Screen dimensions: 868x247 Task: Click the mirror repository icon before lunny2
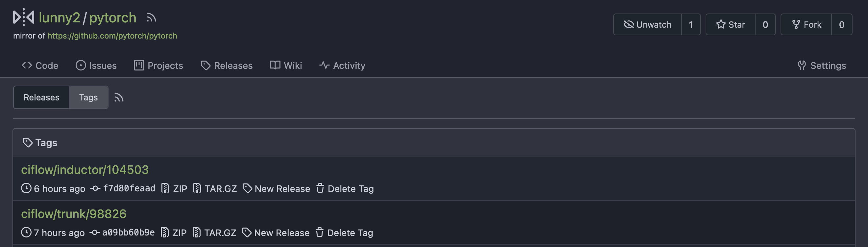(x=24, y=17)
